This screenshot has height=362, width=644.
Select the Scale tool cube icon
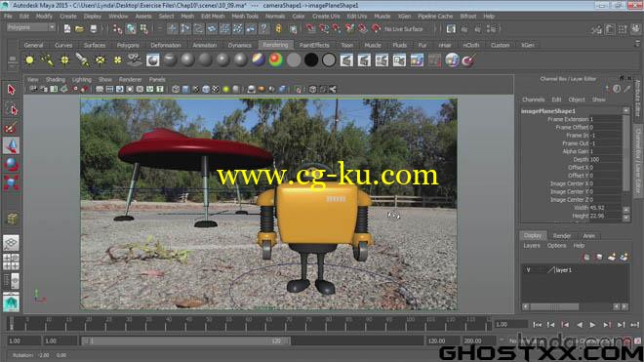point(11,182)
